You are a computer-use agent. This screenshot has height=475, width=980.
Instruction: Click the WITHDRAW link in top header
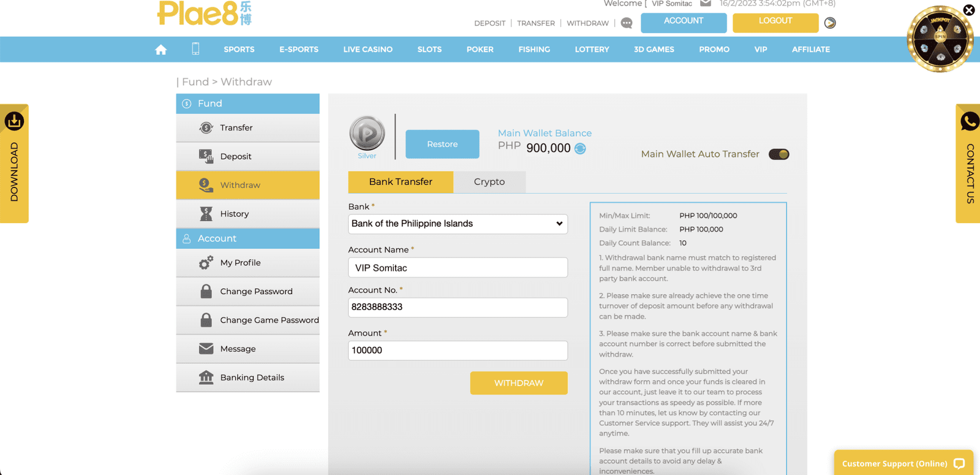[x=588, y=23]
